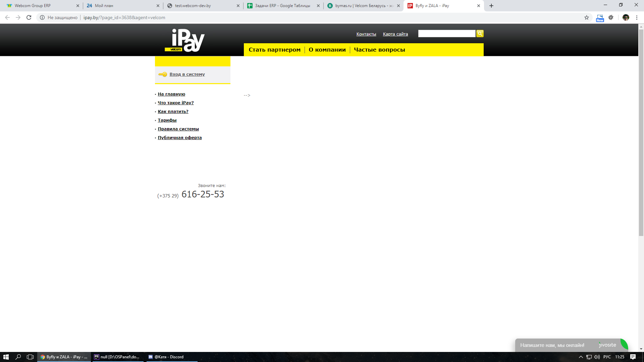The width and height of the screenshot is (644, 362).
Task: Click the iPay velcom logo
Action: tap(185, 41)
